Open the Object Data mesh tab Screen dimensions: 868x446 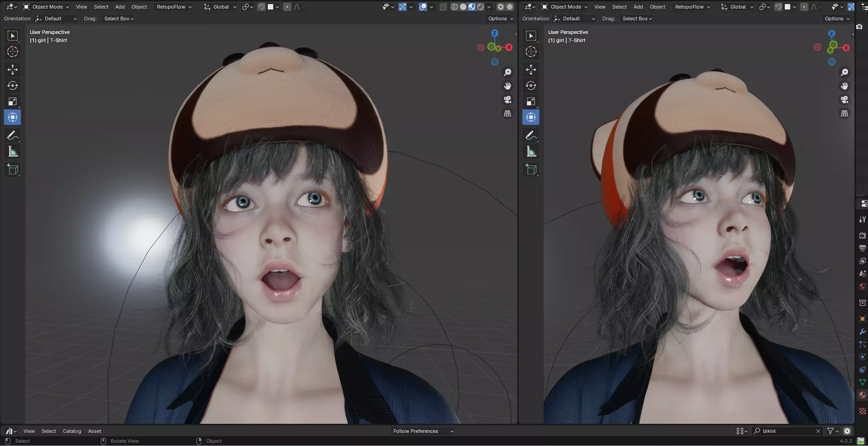862,382
